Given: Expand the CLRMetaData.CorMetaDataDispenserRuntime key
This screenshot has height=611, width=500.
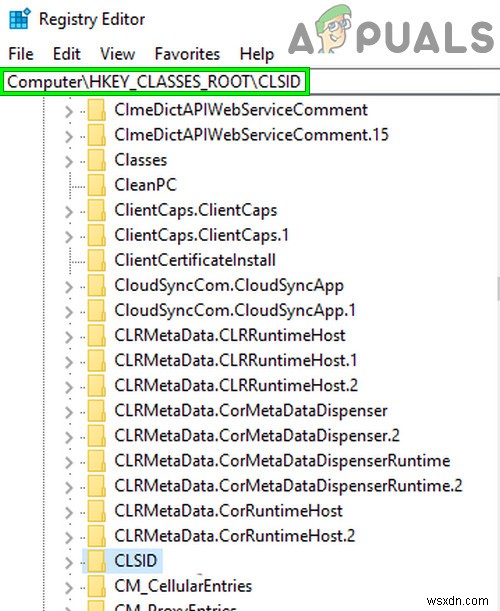Looking at the screenshot, I should 69,462.
